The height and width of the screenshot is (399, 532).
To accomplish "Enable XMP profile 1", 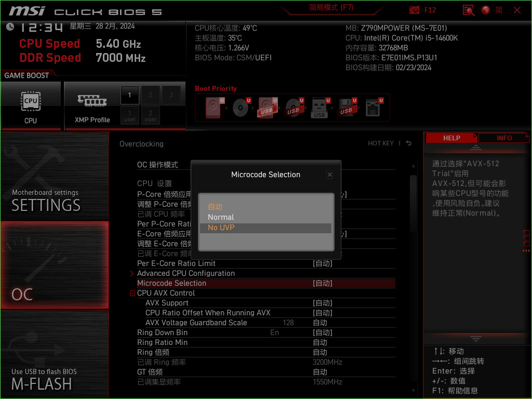I will point(129,95).
